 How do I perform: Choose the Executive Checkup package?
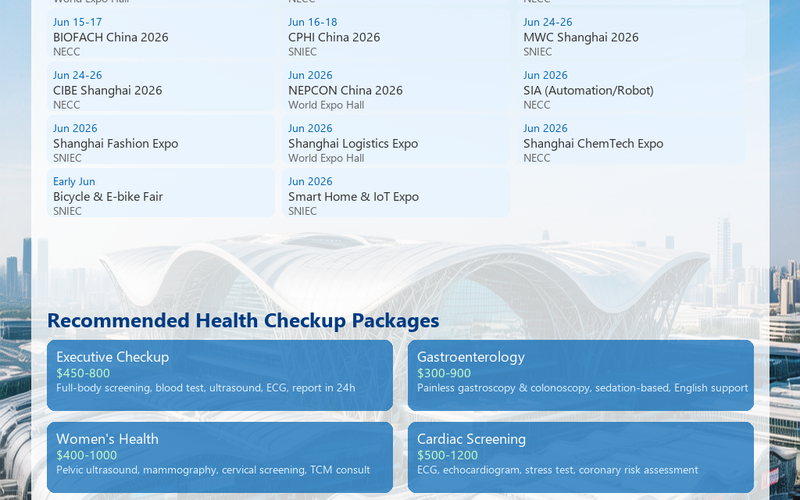[x=220, y=375]
